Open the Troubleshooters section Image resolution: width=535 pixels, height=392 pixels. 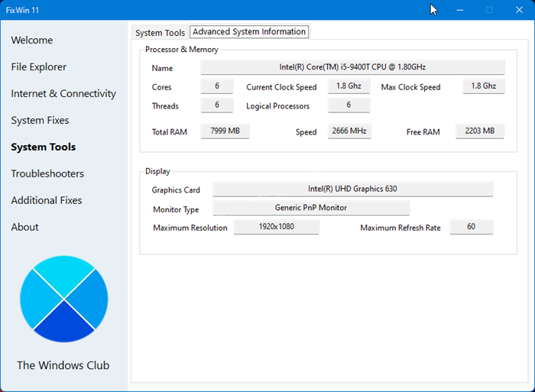click(47, 174)
